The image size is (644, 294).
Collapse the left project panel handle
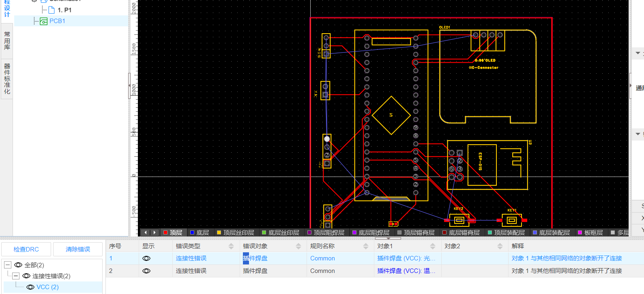click(x=129, y=85)
